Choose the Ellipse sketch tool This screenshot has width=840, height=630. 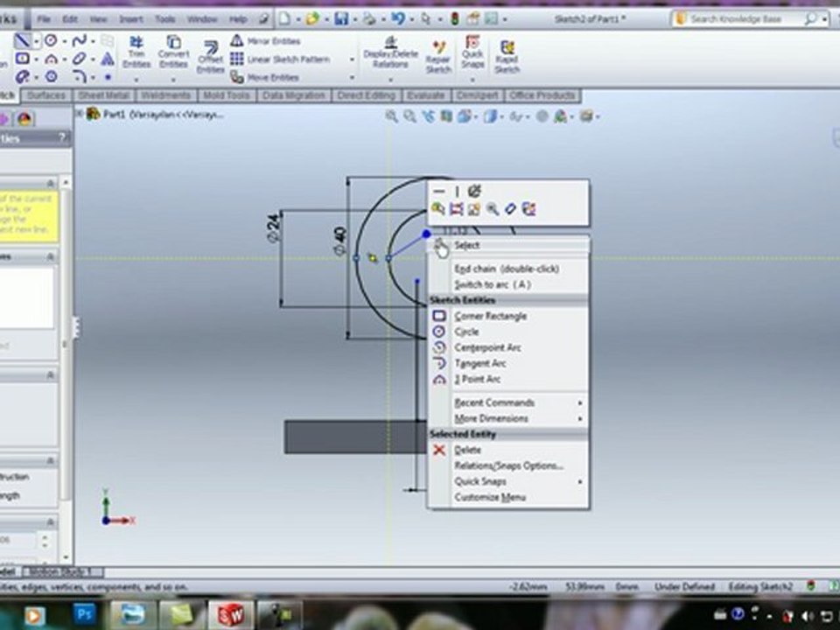(79, 58)
